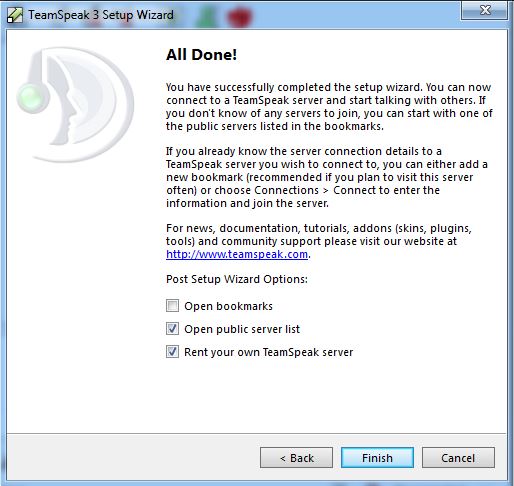Uncheck Rent your own TeamSpeak server

172,352
